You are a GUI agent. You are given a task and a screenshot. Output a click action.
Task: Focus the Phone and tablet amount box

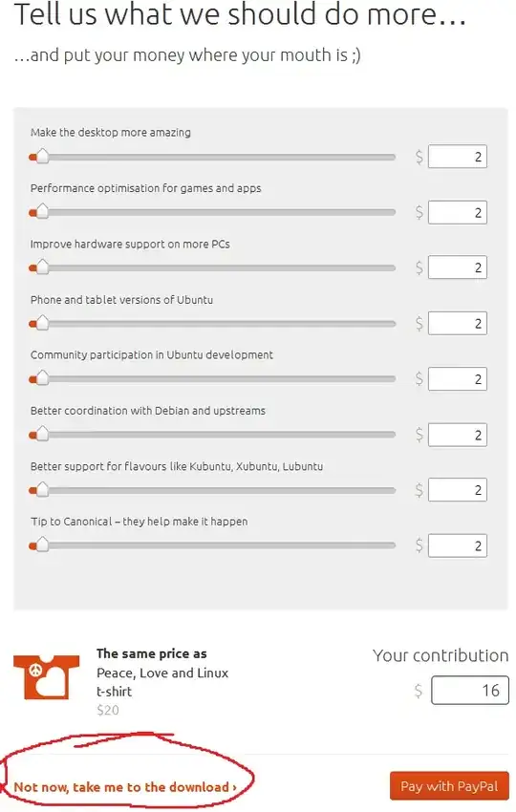coord(458,324)
